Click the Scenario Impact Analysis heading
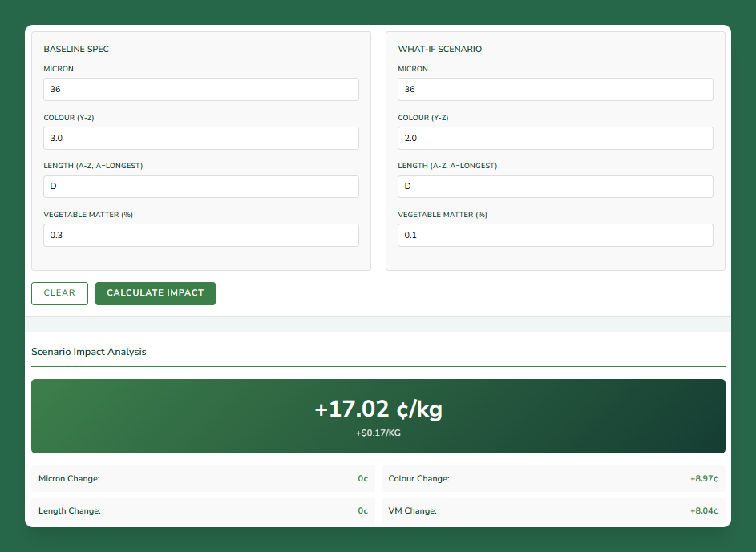Viewport: 756px width, 552px height. pos(89,352)
